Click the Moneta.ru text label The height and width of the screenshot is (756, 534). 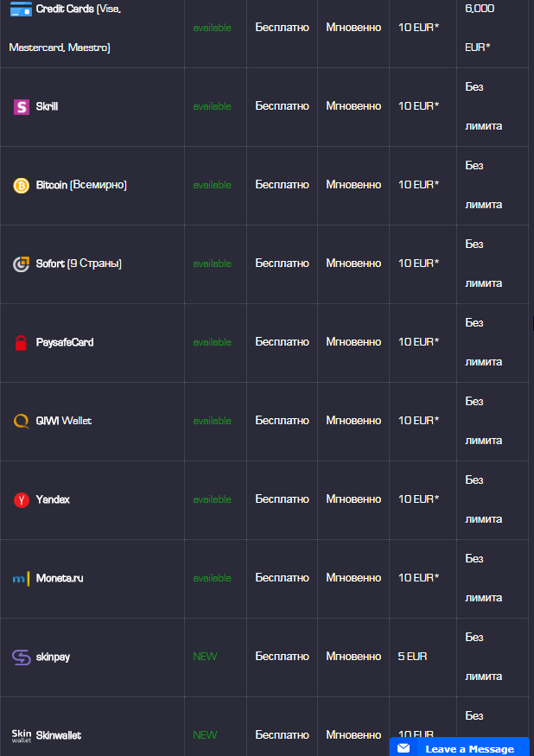60,578
